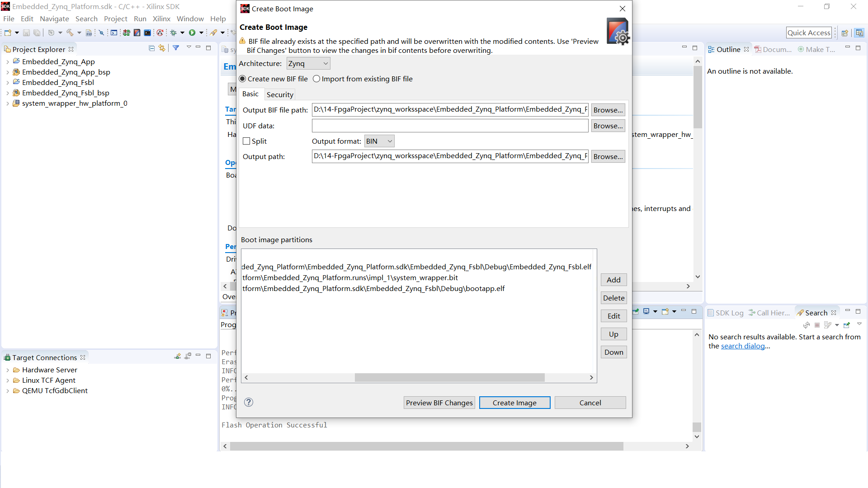Open the Security tab settings
This screenshot has height=488, width=868.
[279, 94]
